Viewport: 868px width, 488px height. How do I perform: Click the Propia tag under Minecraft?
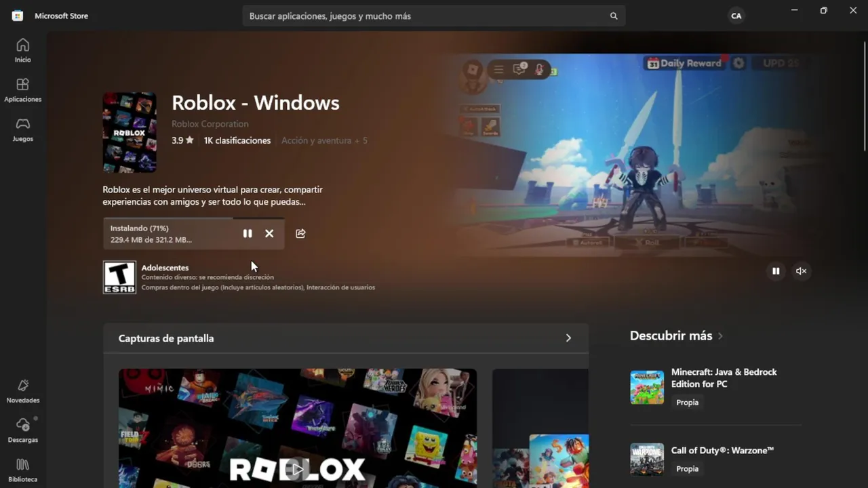coord(687,403)
